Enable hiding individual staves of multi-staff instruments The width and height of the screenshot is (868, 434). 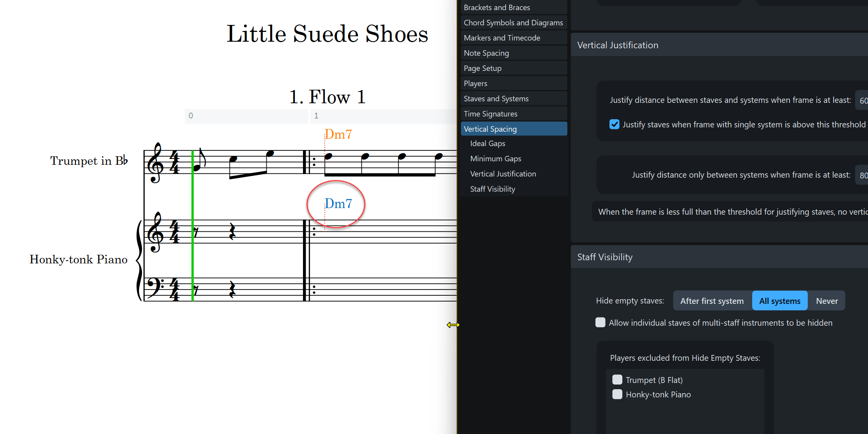click(601, 323)
